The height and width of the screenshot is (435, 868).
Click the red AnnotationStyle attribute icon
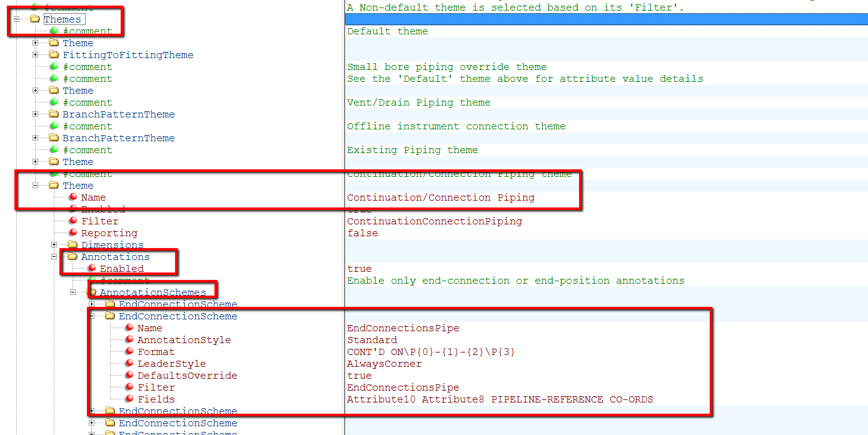[x=129, y=339]
